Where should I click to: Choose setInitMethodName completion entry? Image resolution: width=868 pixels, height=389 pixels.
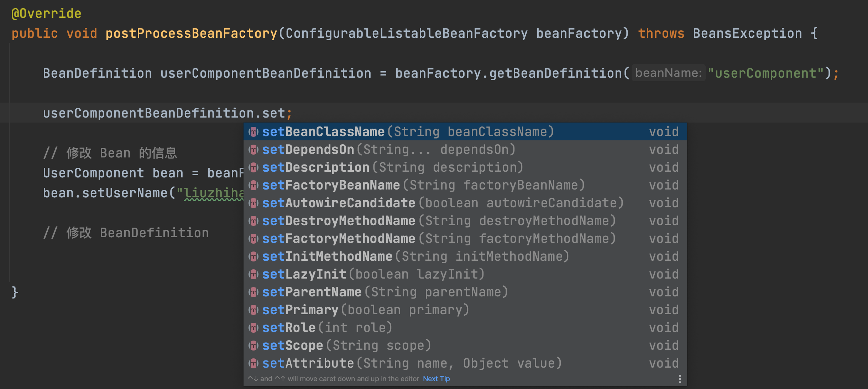click(465, 256)
